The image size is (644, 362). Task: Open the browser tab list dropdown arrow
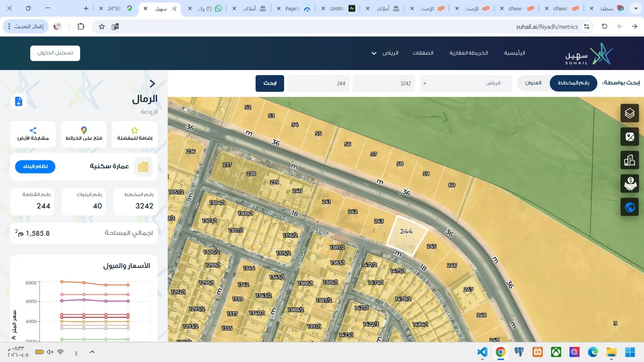[636, 8]
